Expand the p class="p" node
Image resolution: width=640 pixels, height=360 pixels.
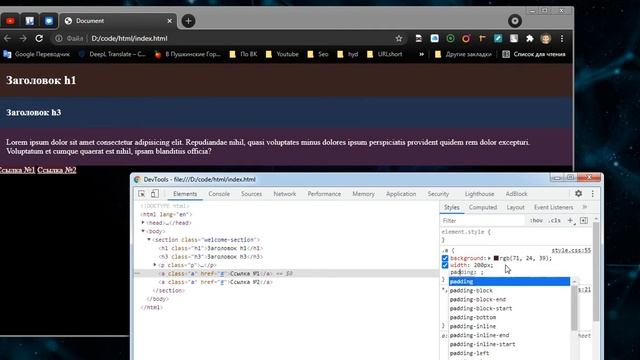point(155,265)
